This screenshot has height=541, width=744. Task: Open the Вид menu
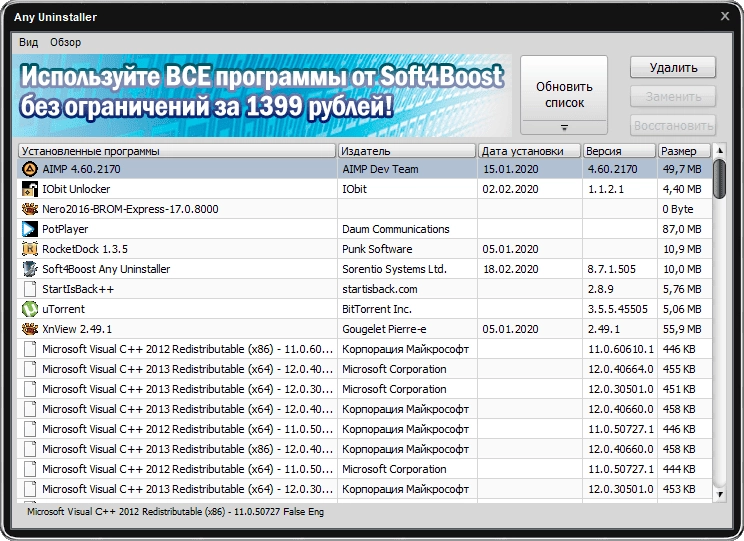(x=28, y=42)
